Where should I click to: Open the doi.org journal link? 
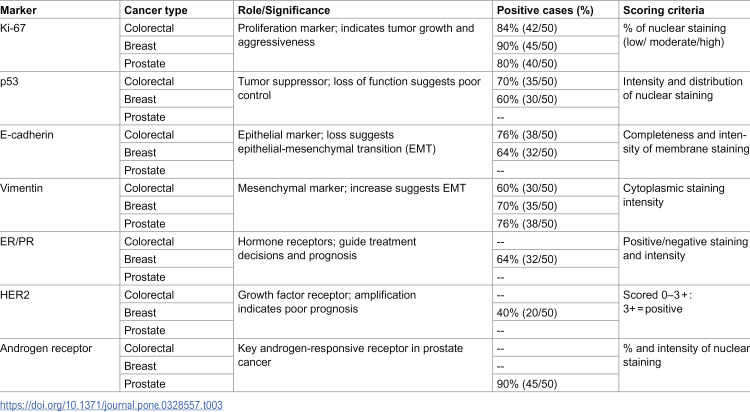(111, 405)
